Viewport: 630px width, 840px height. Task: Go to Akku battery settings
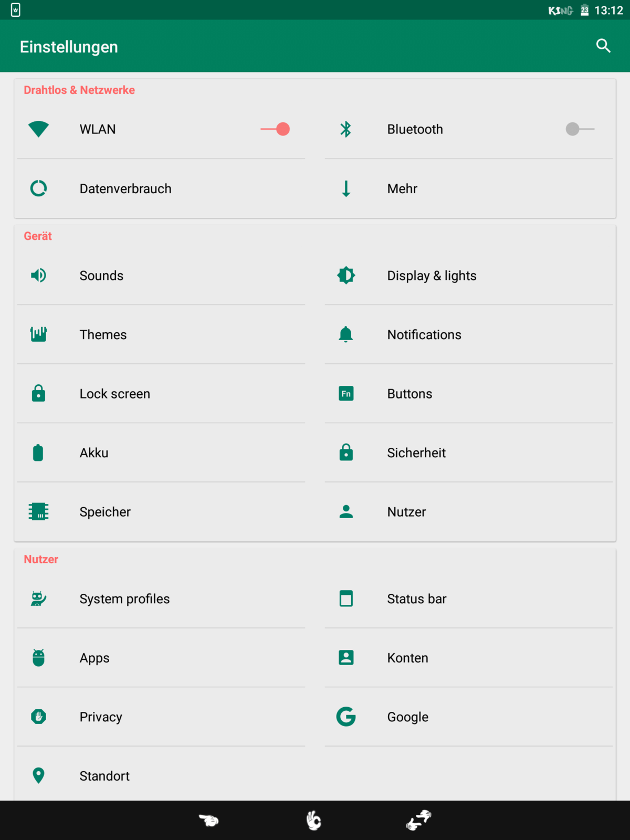point(94,453)
